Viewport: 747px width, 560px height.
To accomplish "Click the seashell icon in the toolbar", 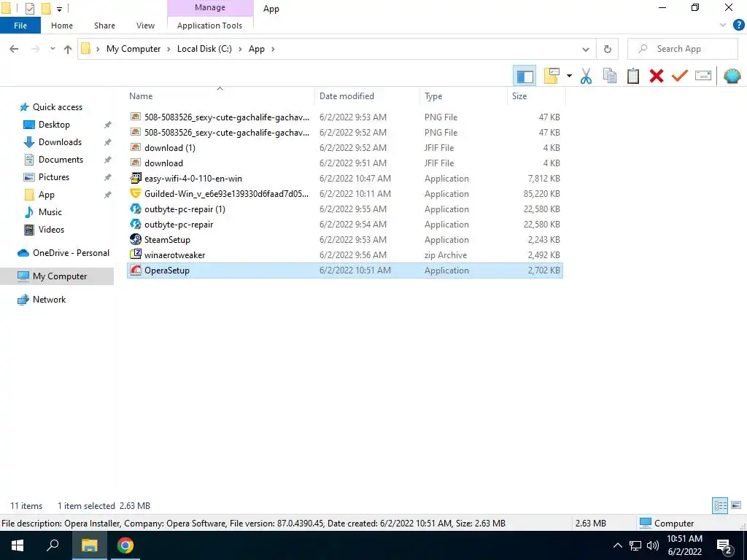I will pos(732,76).
